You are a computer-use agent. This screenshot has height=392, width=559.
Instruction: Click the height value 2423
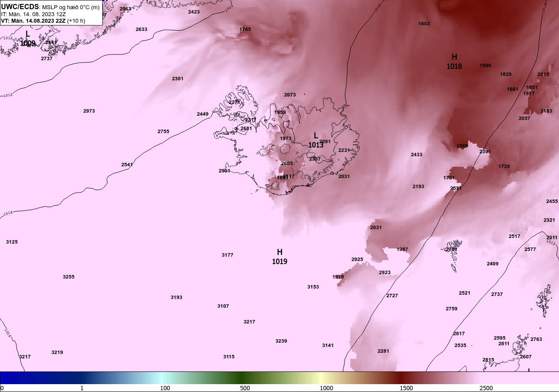(194, 12)
